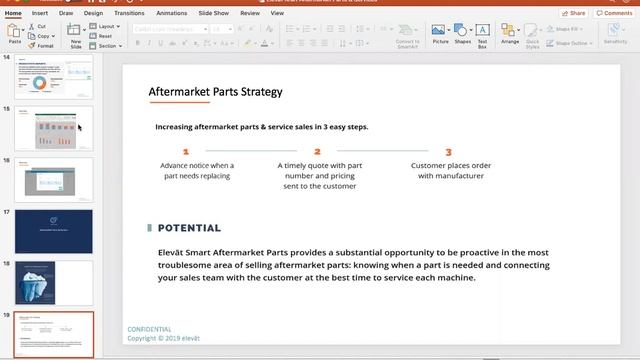Open the Transitions tab
Image resolution: width=640 pixels, height=360 pixels.
coord(129,13)
